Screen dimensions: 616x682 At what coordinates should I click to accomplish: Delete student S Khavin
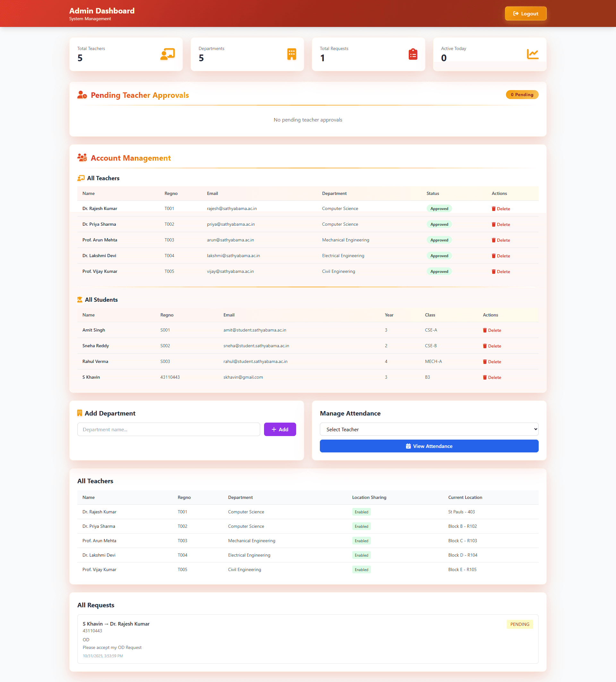492,377
